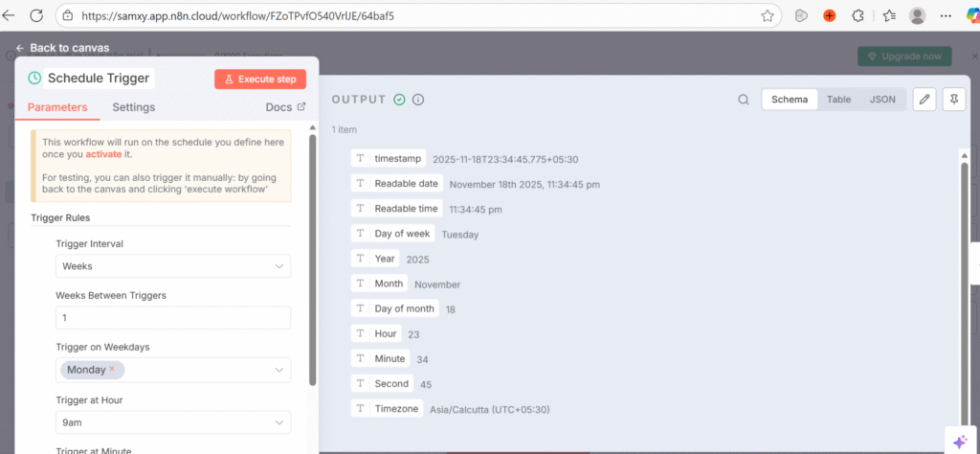Select the Parameters tab
The height and width of the screenshot is (454, 980).
pyautogui.click(x=57, y=107)
